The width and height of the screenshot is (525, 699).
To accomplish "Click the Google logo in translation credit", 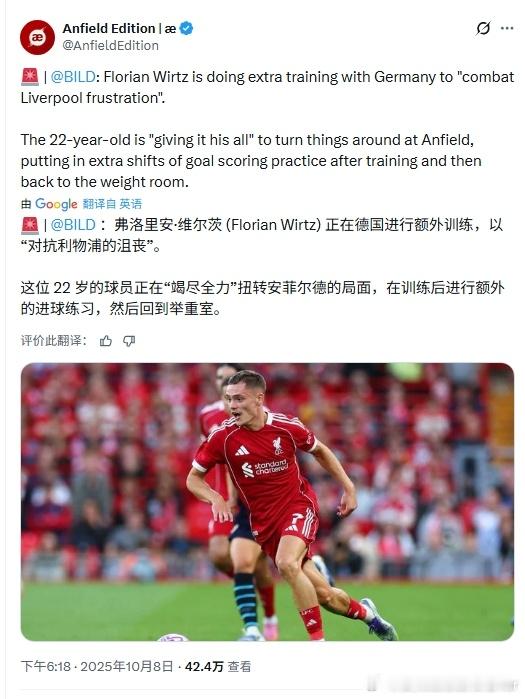I will tap(56, 204).
